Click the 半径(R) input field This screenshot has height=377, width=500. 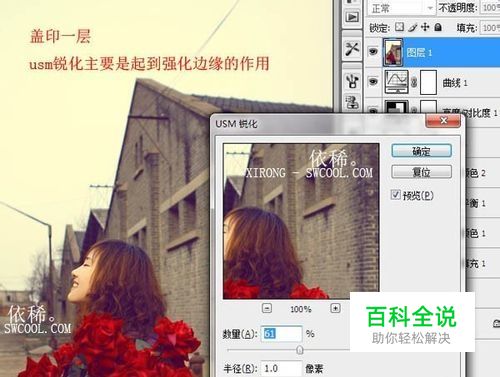click(282, 369)
